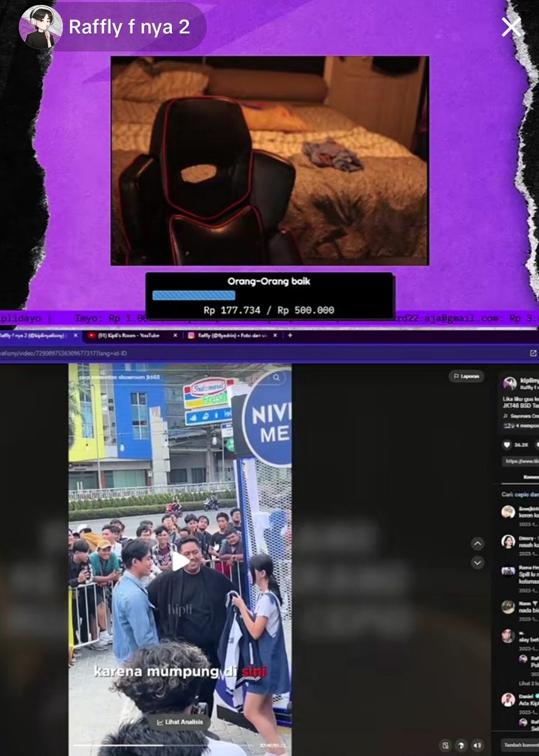The height and width of the screenshot is (756, 539).
Task: Go to the next video with the down chevron
Action: point(477,563)
